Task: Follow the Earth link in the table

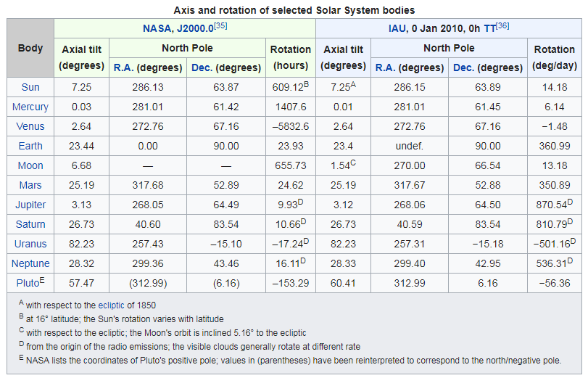Action: pos(30,146)
